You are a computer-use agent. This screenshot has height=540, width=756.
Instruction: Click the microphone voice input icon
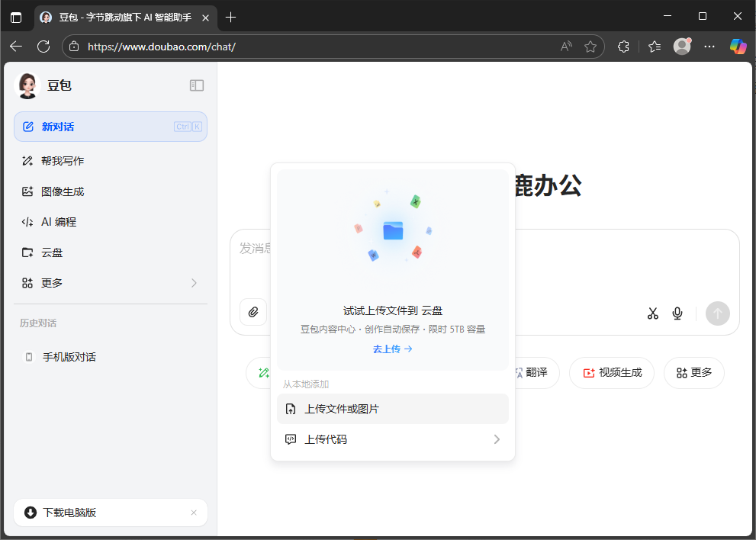[677, 313]
